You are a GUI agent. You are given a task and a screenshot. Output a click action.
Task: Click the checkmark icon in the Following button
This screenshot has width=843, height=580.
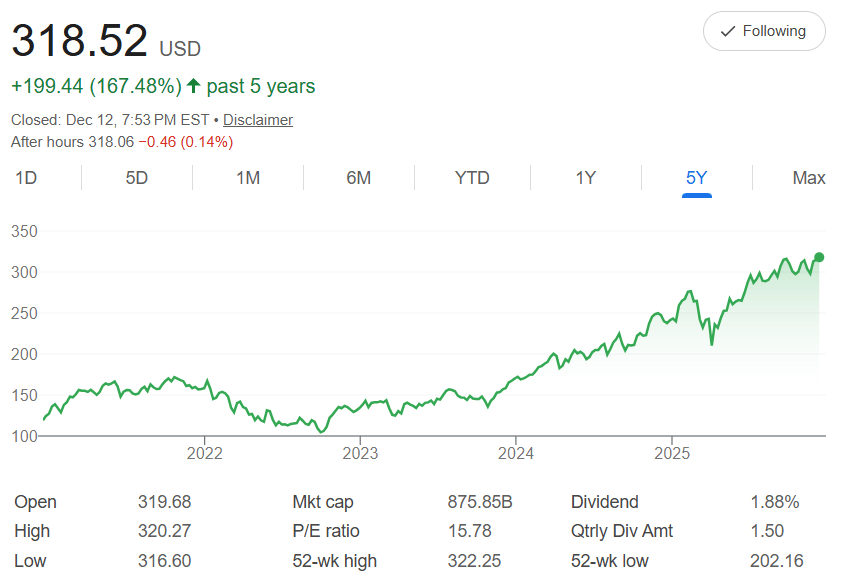pos(728,31)
